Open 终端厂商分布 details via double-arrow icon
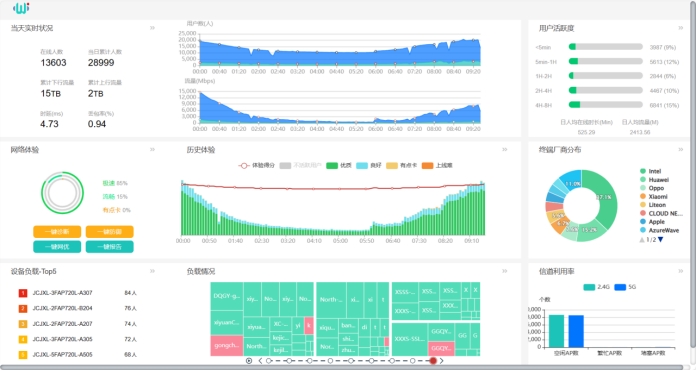The height and width of the screenshot is (371, 697). 680,150
